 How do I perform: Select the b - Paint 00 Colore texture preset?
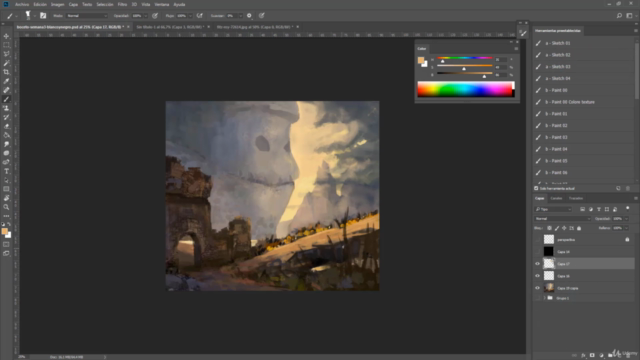(584, 102)
